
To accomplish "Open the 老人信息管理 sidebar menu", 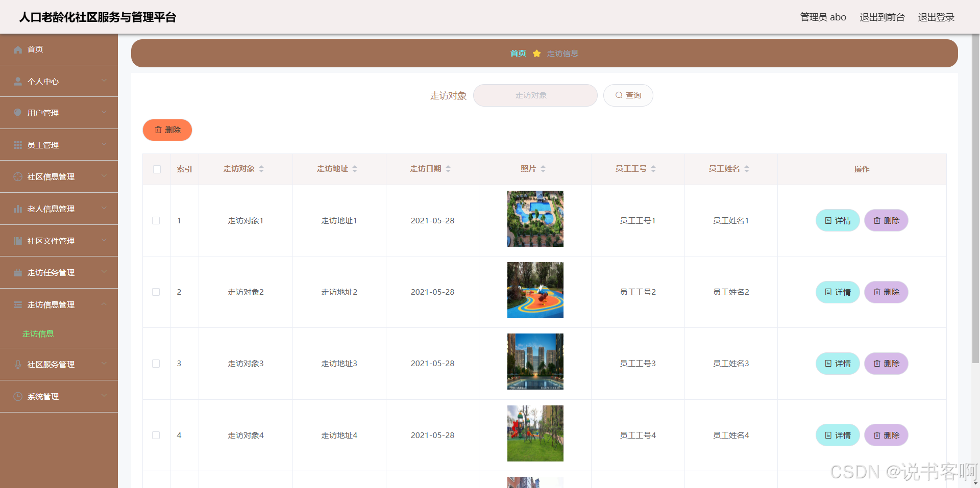I will (x=59, y=209).
